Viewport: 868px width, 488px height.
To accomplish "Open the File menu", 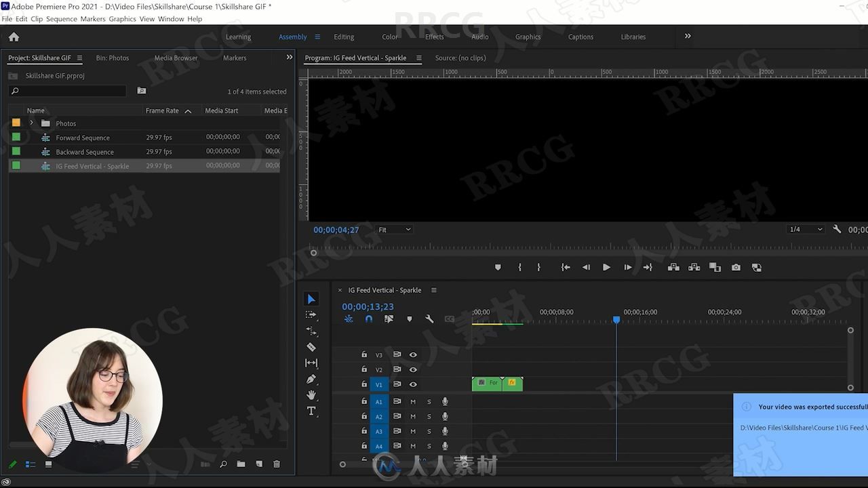I will point(7,19).
